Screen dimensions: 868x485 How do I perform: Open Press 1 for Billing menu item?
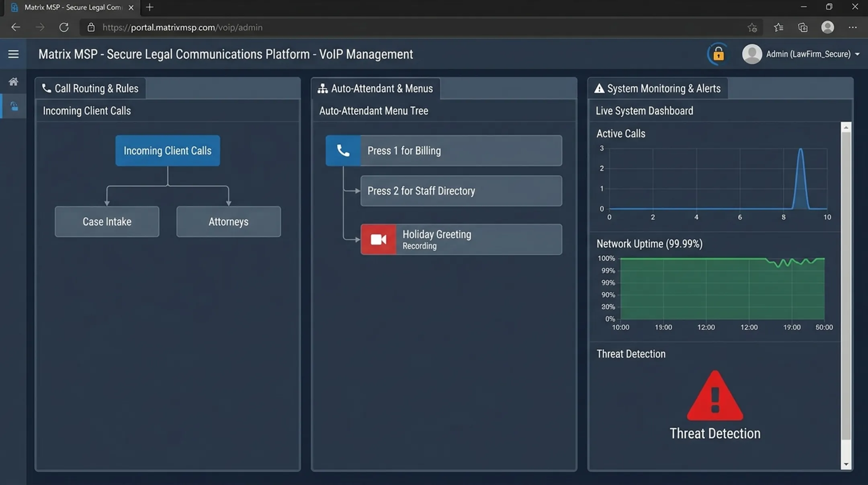444,151
